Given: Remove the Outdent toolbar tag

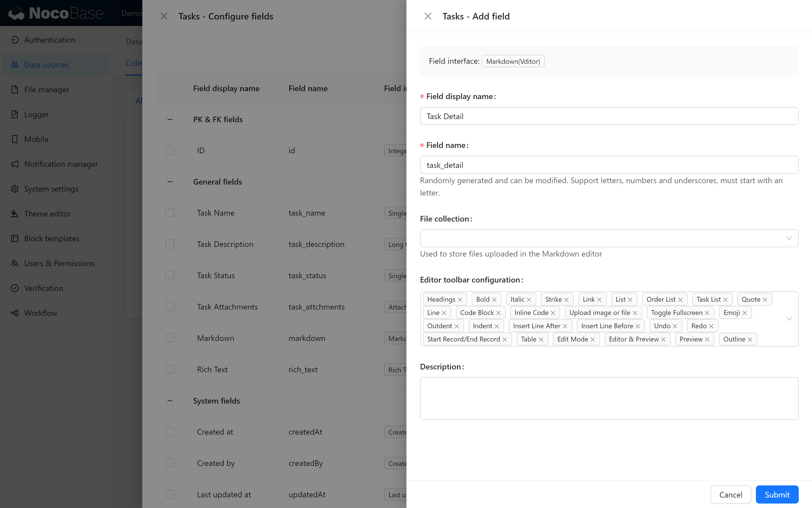Looking at the screenshot, I should pyautogui.click(x=456, y=326).
